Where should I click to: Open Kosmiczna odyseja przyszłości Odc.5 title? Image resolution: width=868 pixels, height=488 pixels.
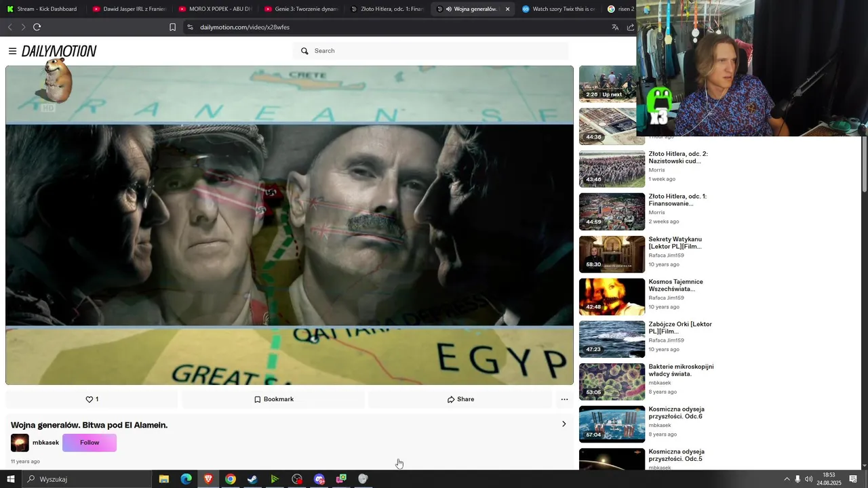click(677, 455)
